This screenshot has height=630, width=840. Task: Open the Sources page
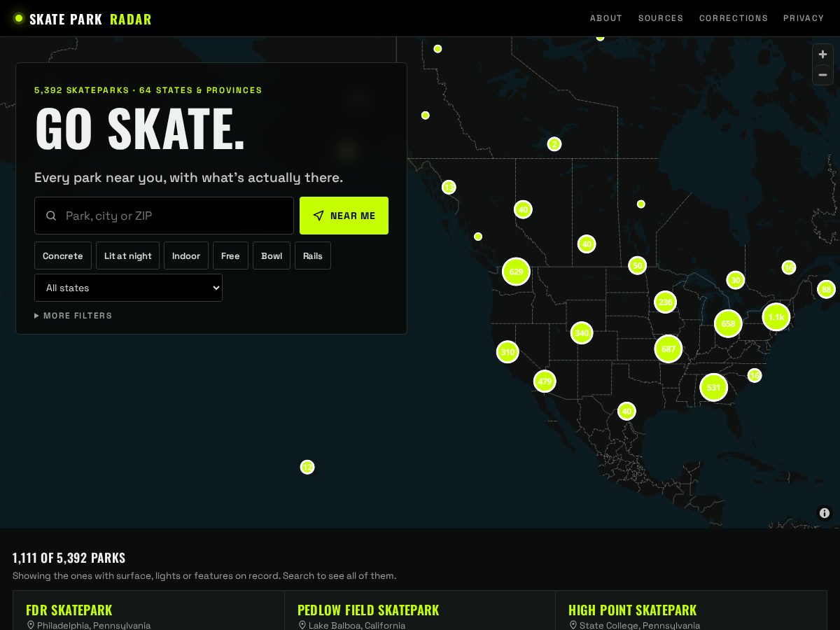(661, 18)
